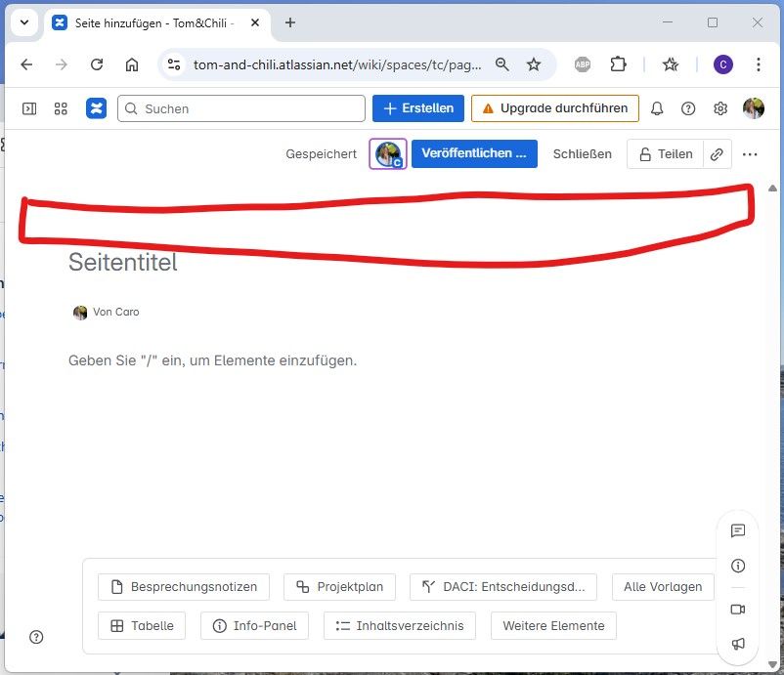Screen dimensions: 784x675
Task: Click the browser back arrow
Action: [27, 64]
